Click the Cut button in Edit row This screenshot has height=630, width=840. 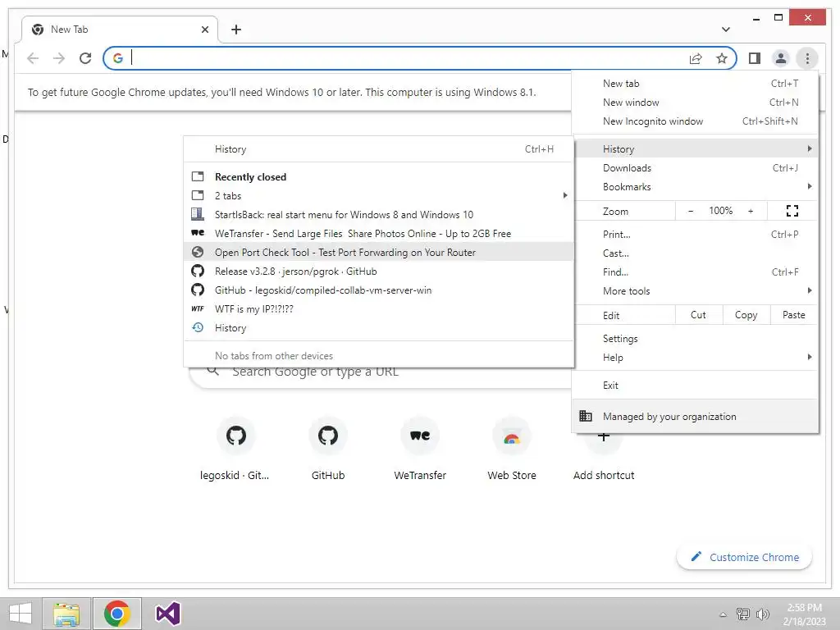coord(699,315)
